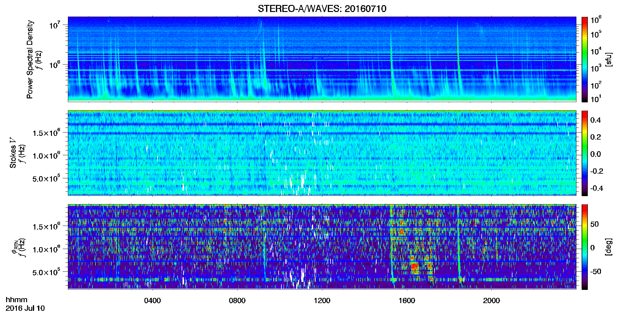Select the 1600 time tick label

click(407, 301)
